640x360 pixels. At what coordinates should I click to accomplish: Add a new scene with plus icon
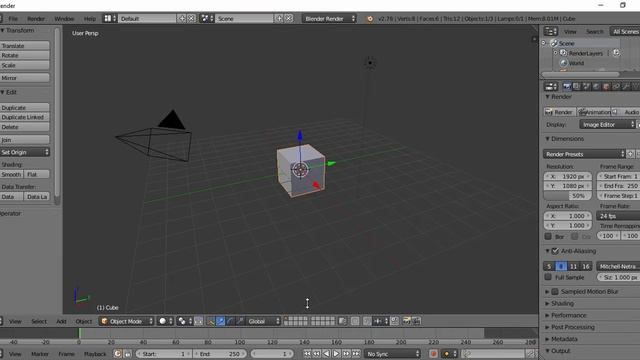(279, 19)
